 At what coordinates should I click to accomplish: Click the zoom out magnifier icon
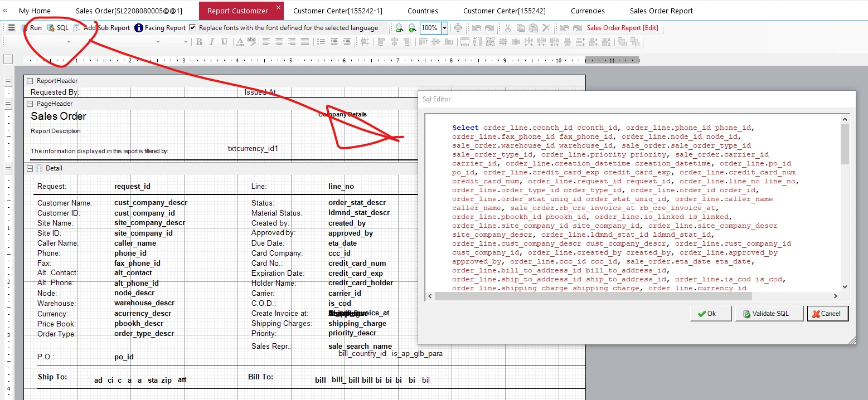pos(399,28)
